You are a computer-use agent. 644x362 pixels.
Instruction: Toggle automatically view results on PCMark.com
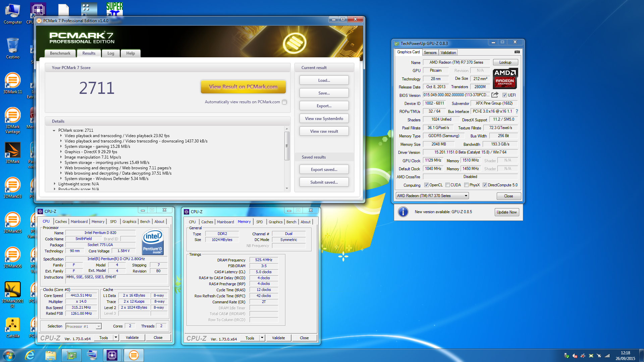284,102
